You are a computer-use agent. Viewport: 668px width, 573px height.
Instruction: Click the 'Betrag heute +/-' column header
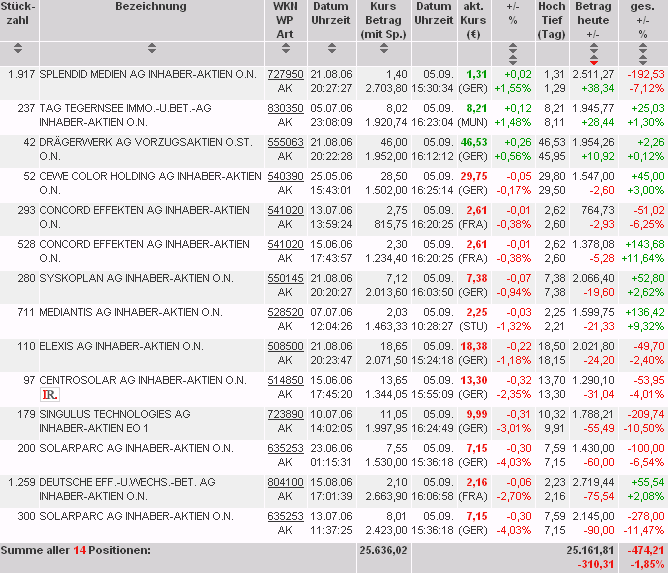pyautogui.click(x=593, y=20)
